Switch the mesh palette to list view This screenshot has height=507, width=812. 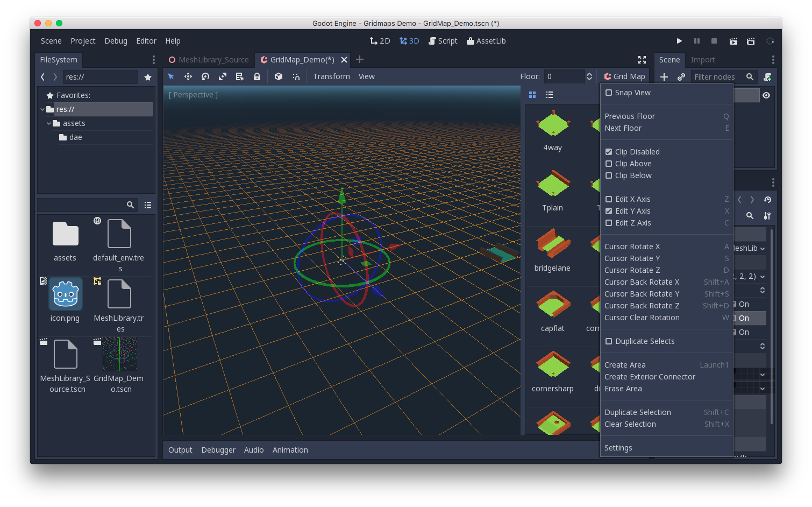[549, 95]
